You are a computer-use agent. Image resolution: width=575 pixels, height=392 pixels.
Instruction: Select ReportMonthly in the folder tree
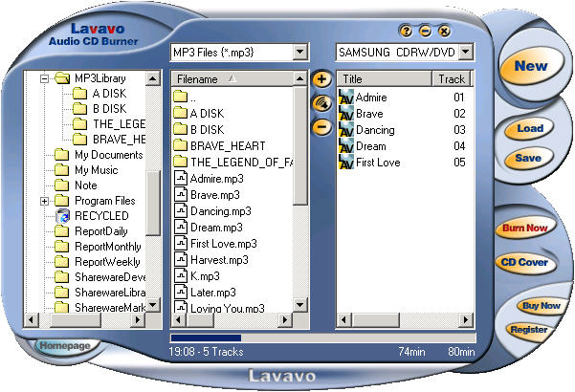(x=108, y=247)
